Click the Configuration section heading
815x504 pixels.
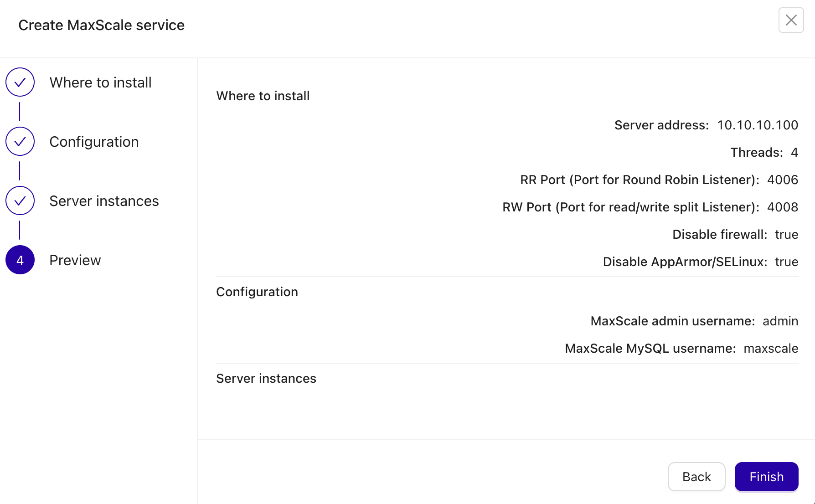coord(257,292)
